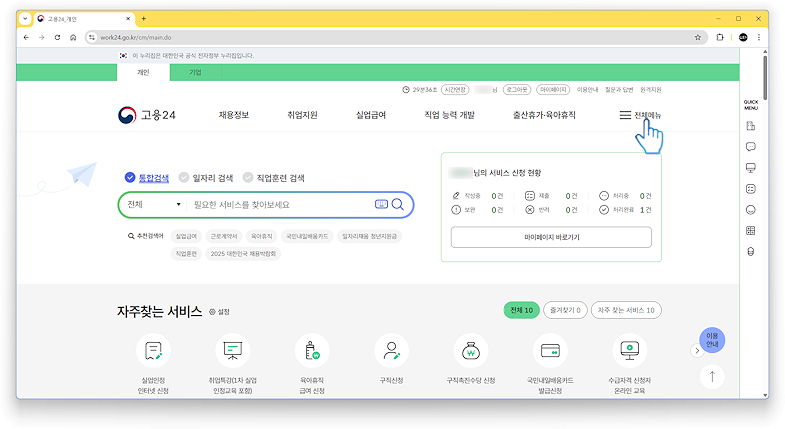Open 마이페이지 pill button at top
The image size is (785, 429).
(x=553, y=90)
